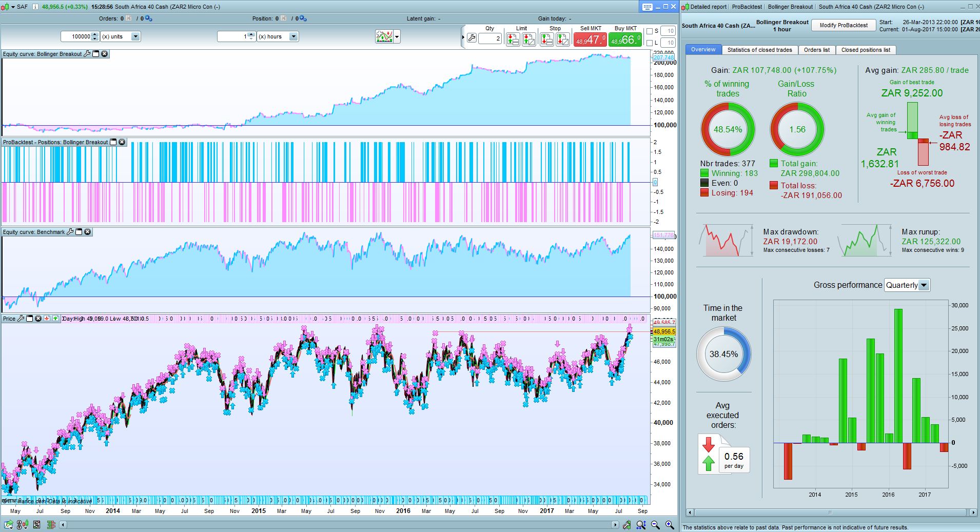Open the indicator chart icon in toolbar
The height and width of the screenshot is (532, 980).
point(384,36)
